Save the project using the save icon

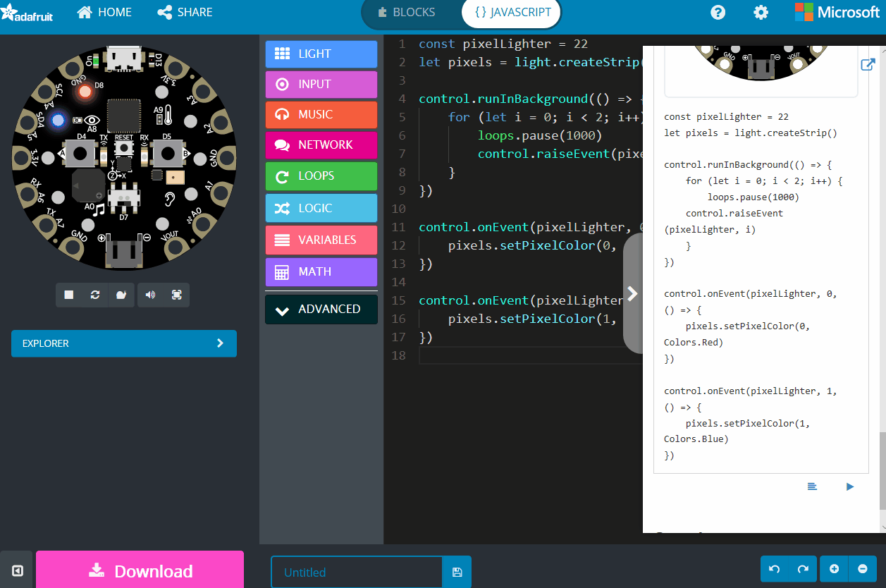click(x=457, y=572)
